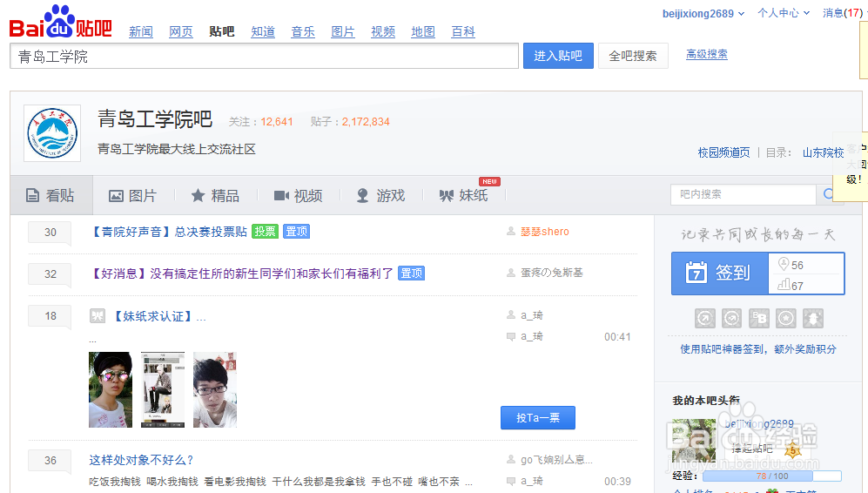Click the fifth grey bell medal icon
868x493 pixels.
[x=812, y=319]
